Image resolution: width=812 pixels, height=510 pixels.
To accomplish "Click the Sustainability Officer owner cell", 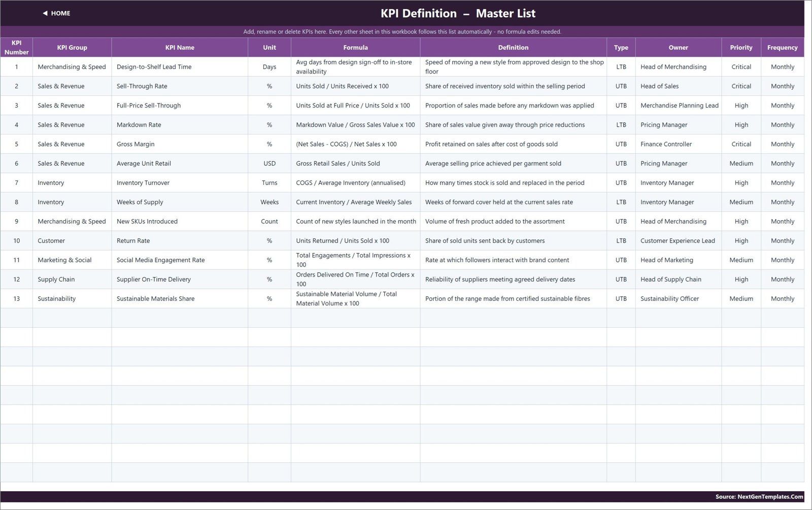I will [679, 298].
